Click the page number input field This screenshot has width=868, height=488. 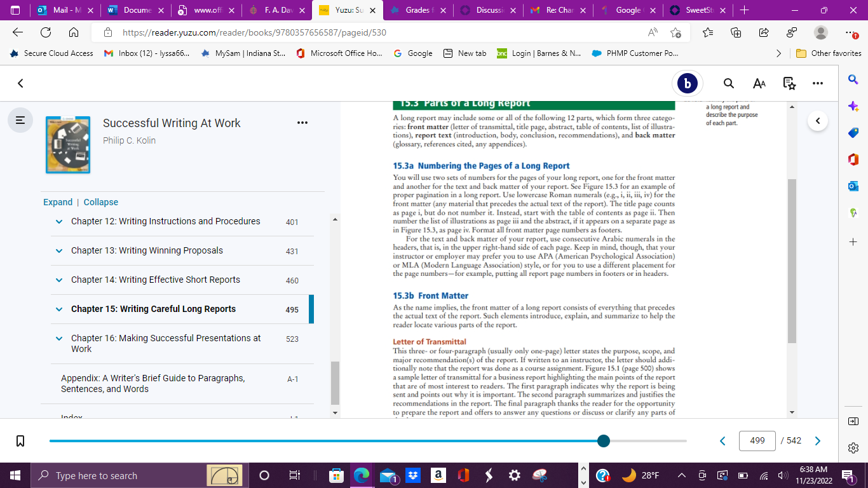tap(757, 440)
